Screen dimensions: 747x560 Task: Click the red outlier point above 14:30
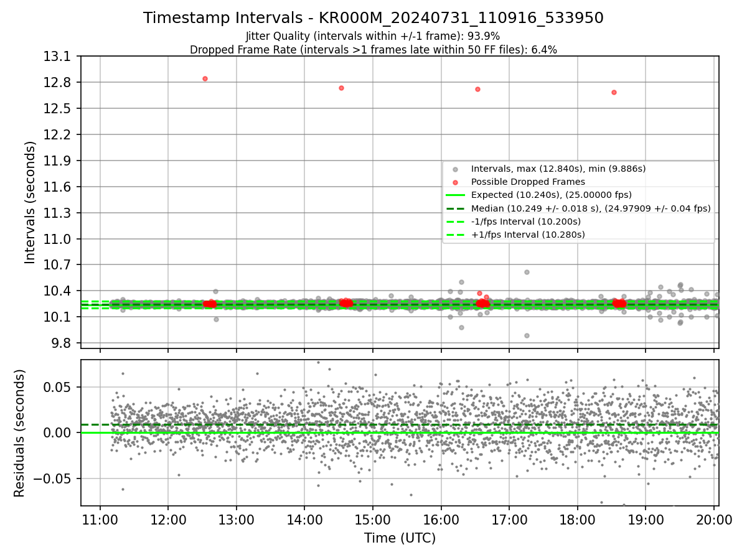[x=341, y=88]
